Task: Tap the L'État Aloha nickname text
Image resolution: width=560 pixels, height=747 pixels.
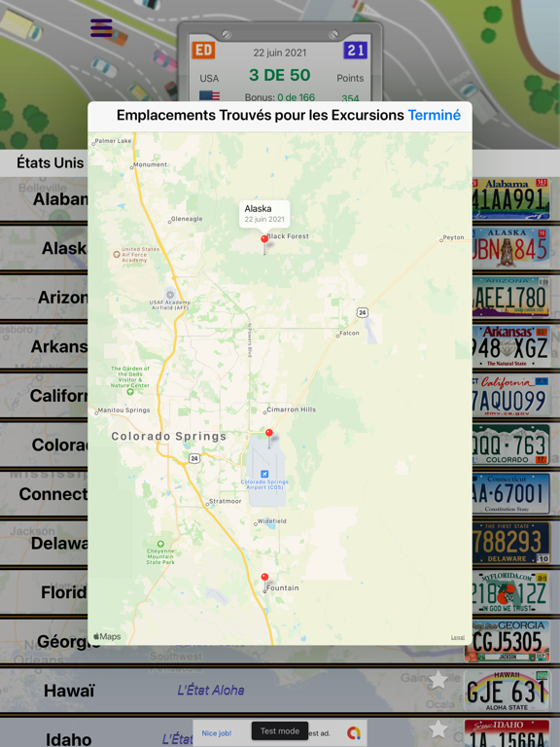Action: click(211, 691)
